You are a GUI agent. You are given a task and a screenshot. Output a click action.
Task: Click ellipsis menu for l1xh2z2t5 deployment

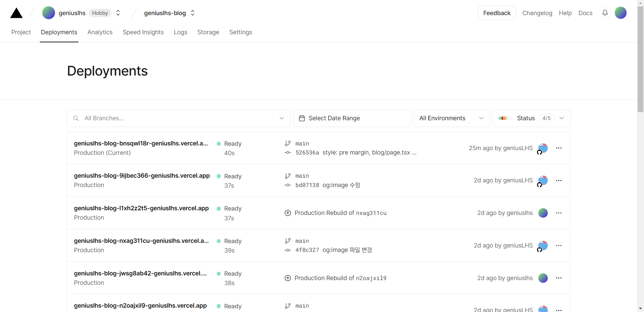point(558,213)
